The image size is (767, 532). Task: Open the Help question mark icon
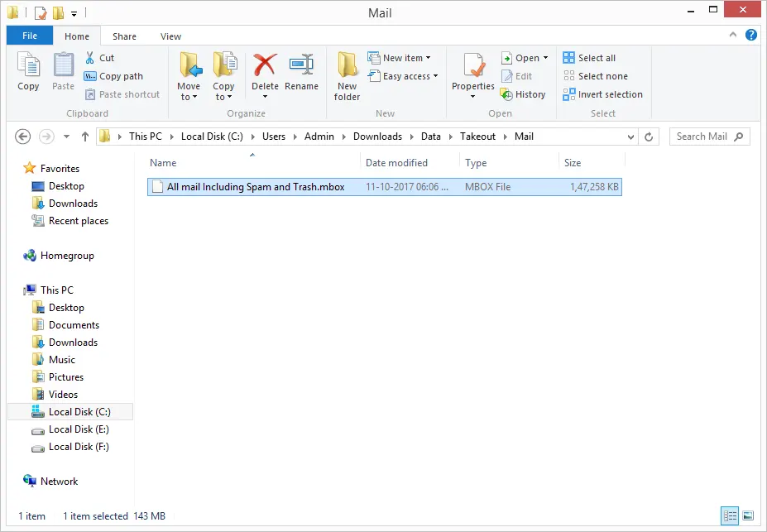pyautogui.click(x=750, y=35)
